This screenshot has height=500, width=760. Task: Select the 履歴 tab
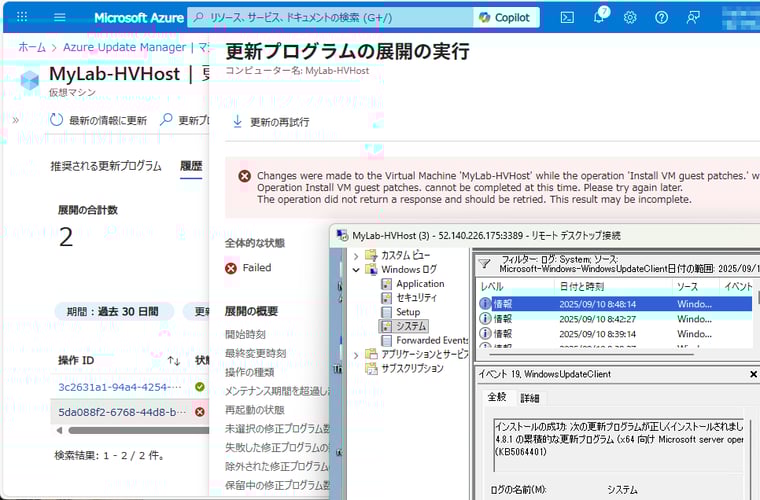tap(191, 166)
